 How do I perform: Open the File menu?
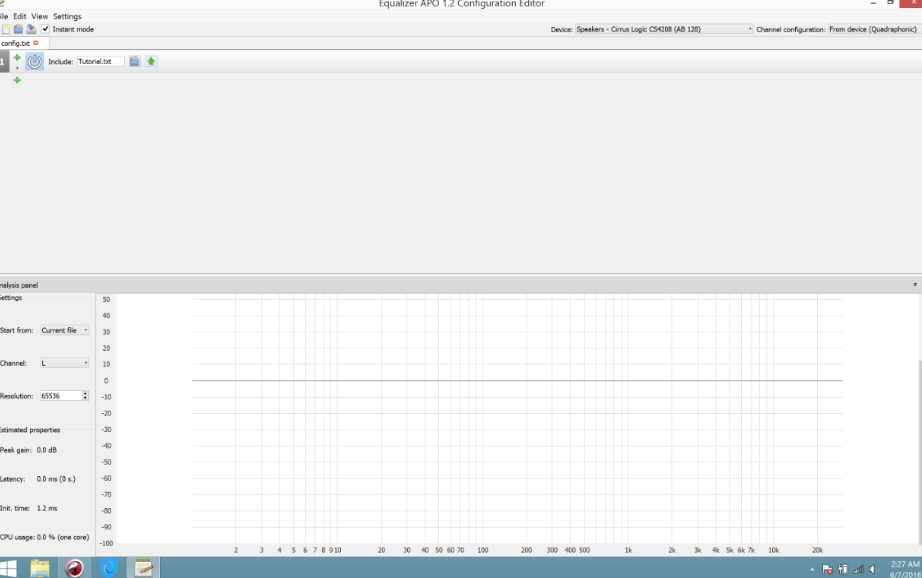click(4, 16)
